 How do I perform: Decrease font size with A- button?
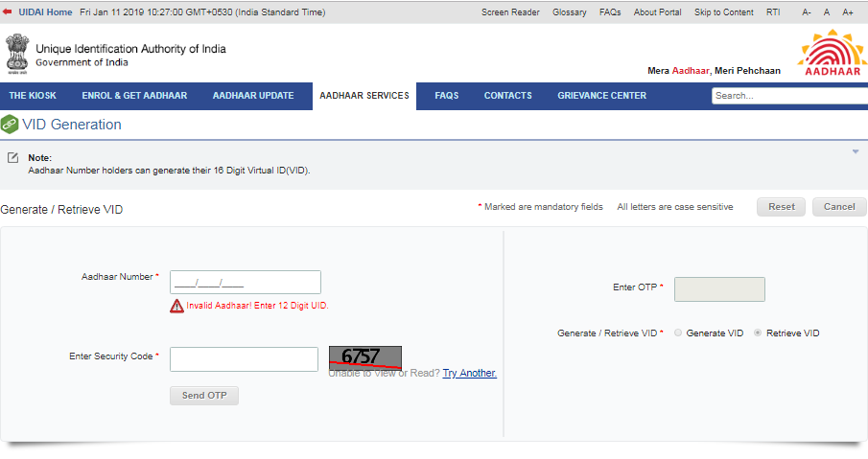807,12
